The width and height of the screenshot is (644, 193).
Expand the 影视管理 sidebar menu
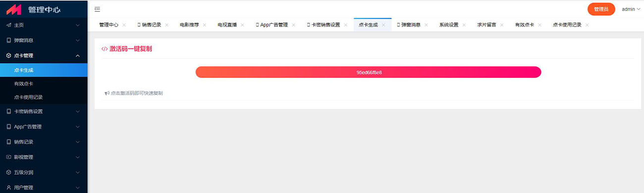click(77, 157)
